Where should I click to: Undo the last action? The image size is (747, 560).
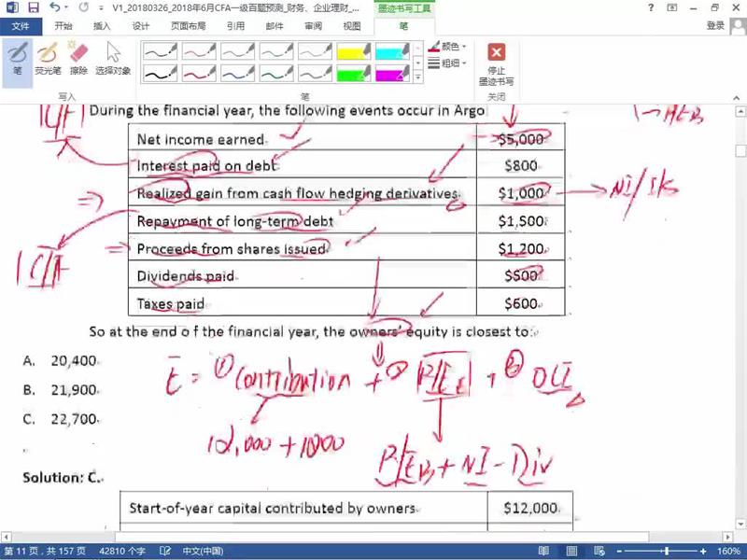click(55, 7)
